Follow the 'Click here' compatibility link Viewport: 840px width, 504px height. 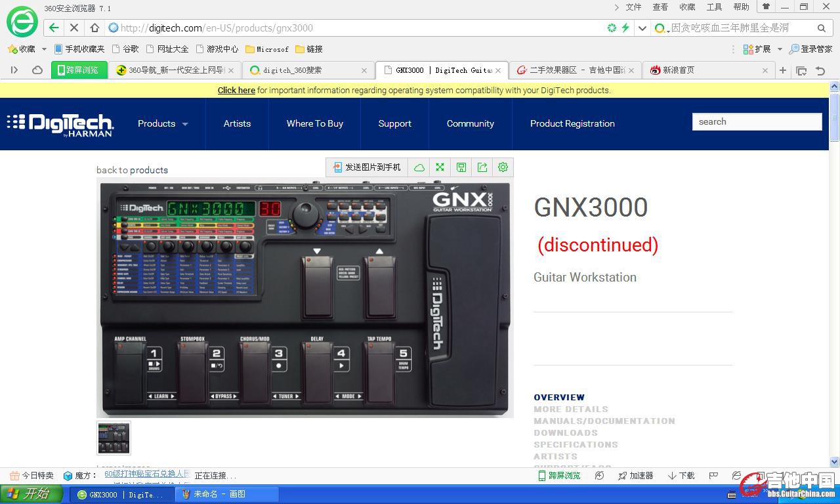point(236,91)
